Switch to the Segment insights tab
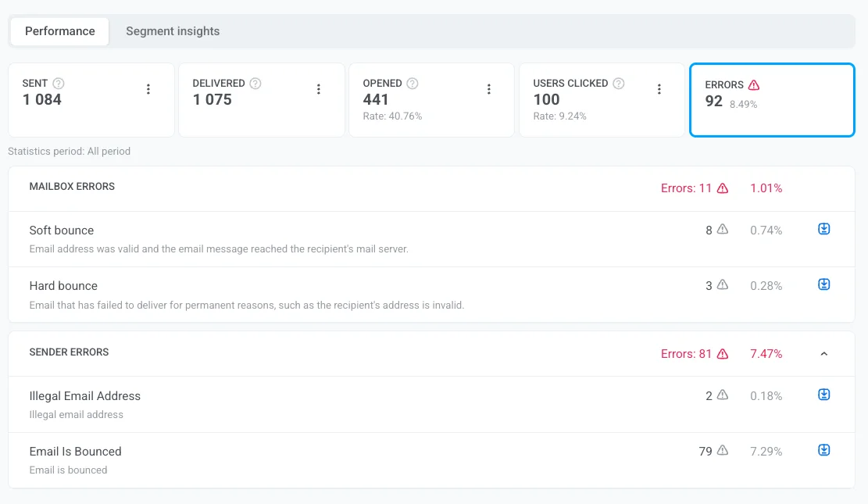 click(173, 31)
